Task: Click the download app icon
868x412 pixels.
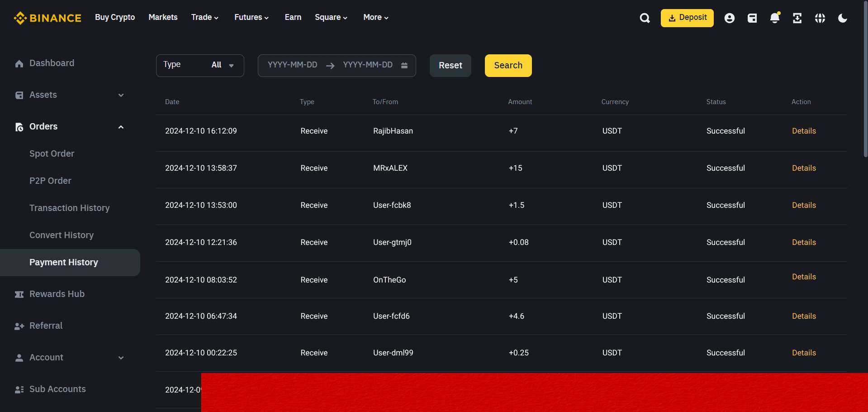Action: coord(797,18)
